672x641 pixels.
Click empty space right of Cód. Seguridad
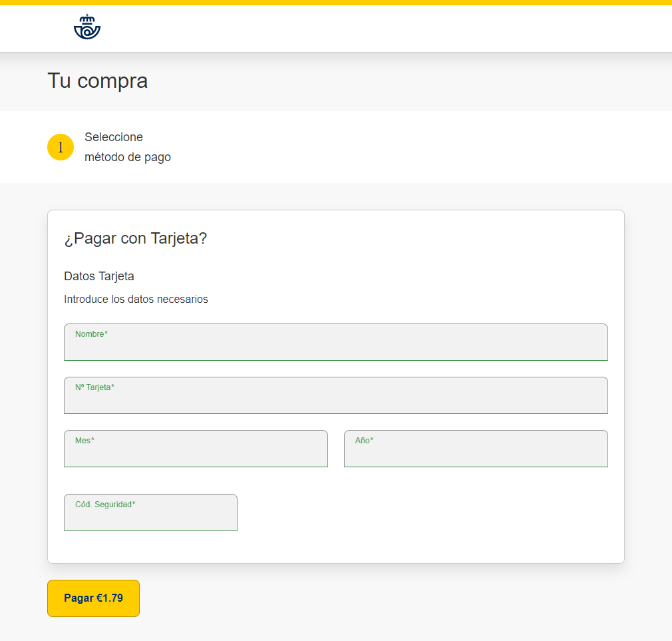tap(426, 513)
